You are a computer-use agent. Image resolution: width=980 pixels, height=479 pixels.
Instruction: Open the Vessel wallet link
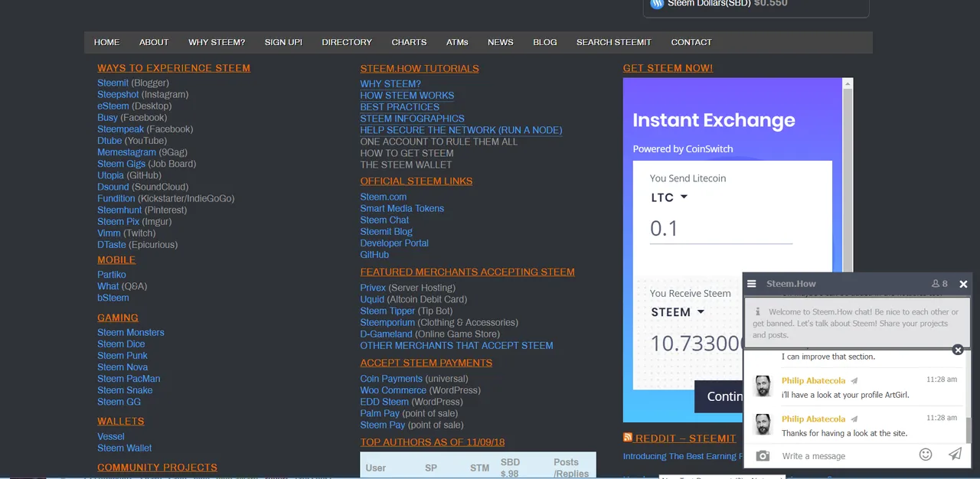[111, 436]
